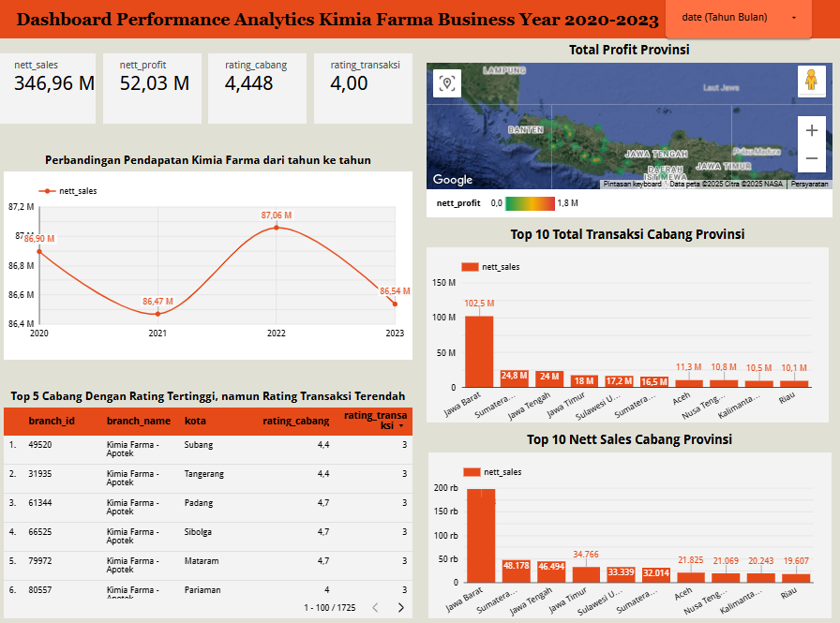Zoom out using the map minus icon

pos(812,157)
